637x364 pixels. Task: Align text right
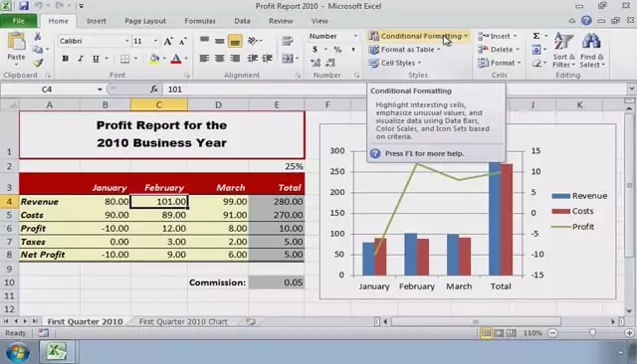tap(235, 59)
